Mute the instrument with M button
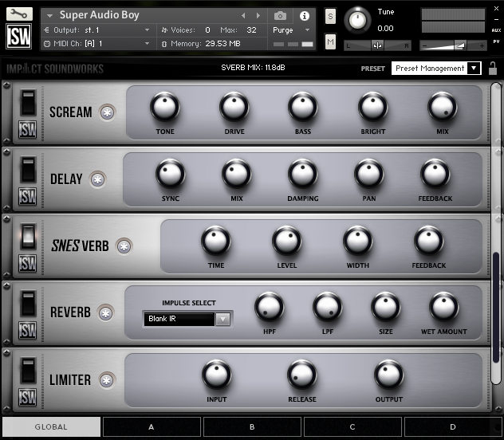Image resolution: width=504 pixels, height=440 pixels. coord(330,41)
